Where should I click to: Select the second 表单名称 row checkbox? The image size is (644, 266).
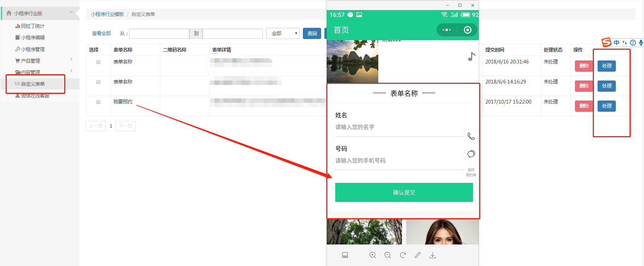click(x=98, y=82)
